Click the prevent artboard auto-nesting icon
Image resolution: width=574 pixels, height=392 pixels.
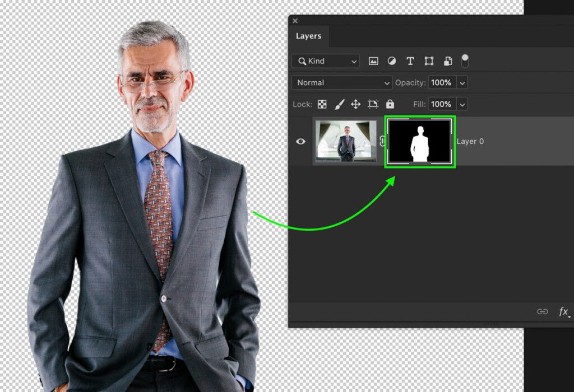[373, 104]
